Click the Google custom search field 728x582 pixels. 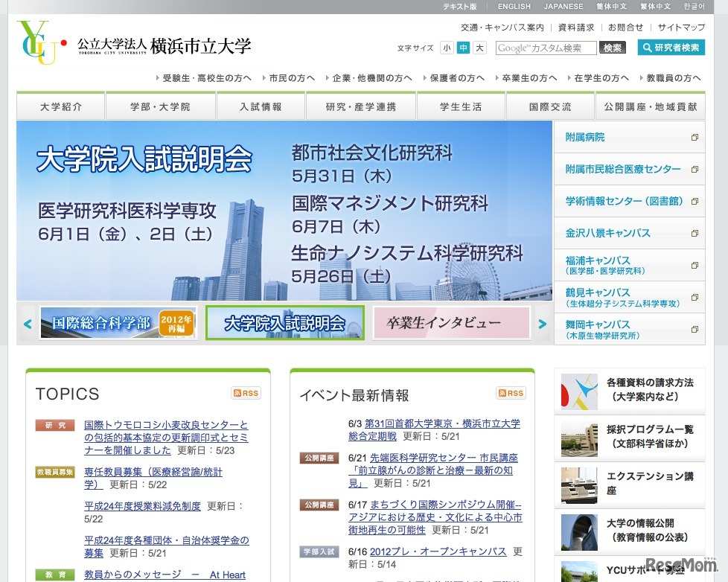pyautogui.click(x=546, y=48)
